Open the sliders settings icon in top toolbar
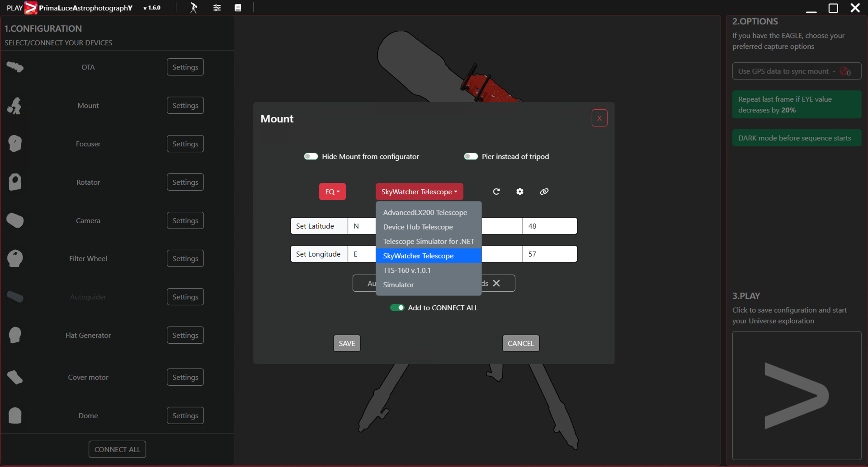The image size is (868, 467). pyautogui.click(x=217, y=8)
